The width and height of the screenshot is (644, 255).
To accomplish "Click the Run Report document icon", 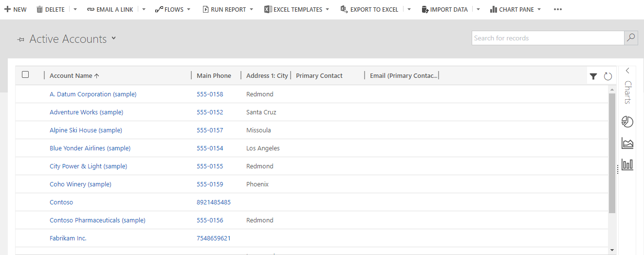I will pyautogui.click(x=205, y=9).
